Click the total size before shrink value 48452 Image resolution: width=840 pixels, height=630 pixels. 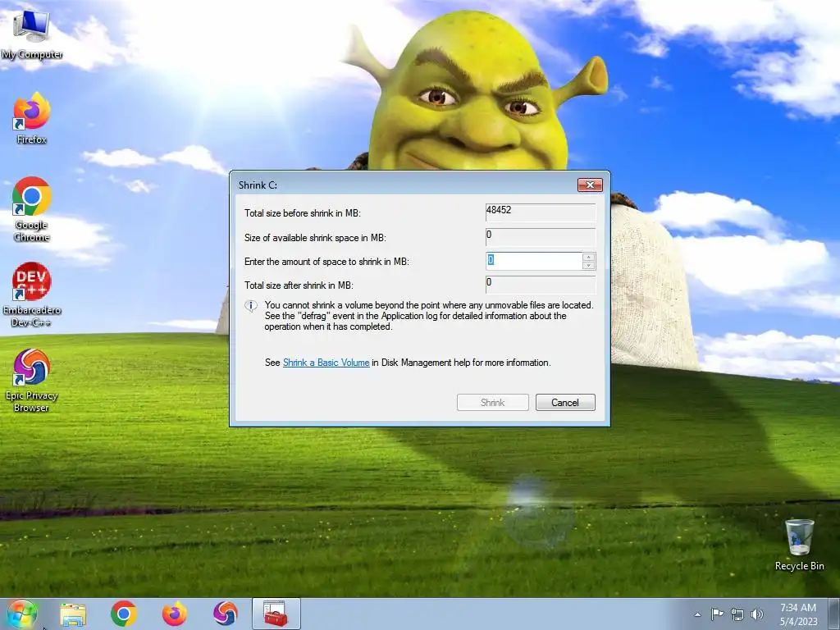click(541, 212)
